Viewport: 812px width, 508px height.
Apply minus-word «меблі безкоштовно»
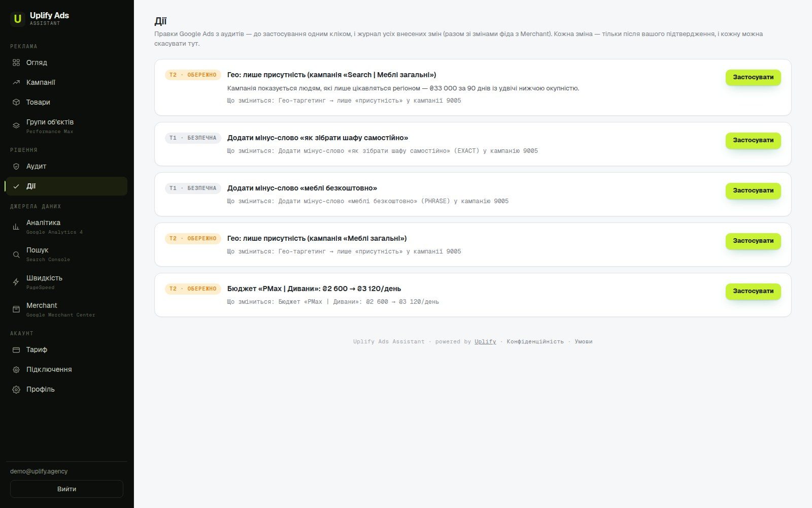pyautogui.click(x=753, y=190)
